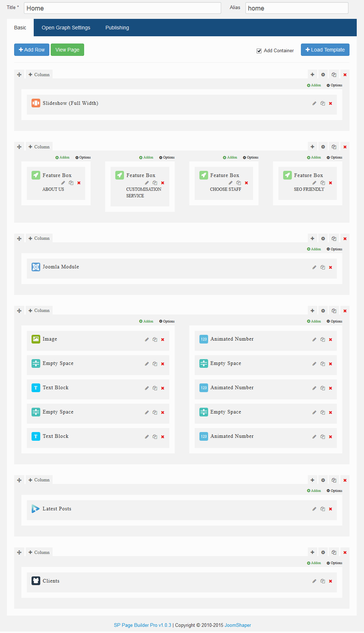Delete the Joomla Module row
This screenshot has width=364, height=633.
point(345,239)
